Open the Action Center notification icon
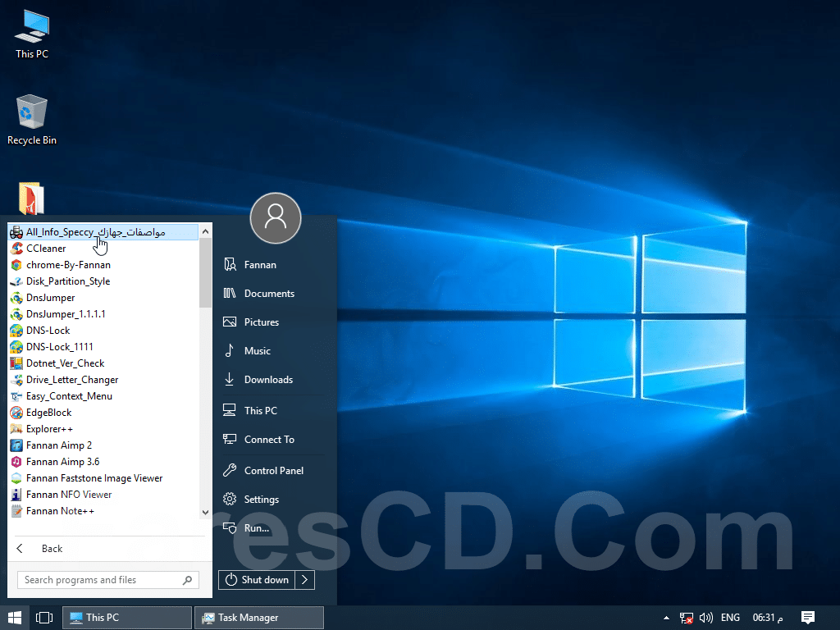 click(x=808, y=618)
